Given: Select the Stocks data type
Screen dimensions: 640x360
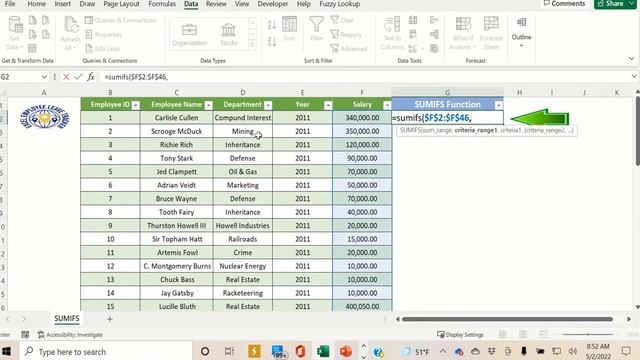Looking at the screenshot, I should point(229,34).
